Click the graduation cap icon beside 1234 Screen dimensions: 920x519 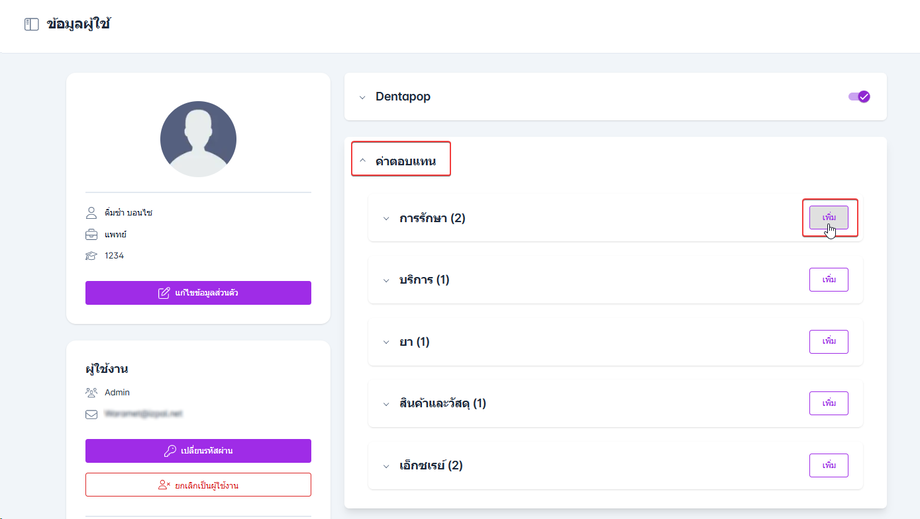[91, 256]
